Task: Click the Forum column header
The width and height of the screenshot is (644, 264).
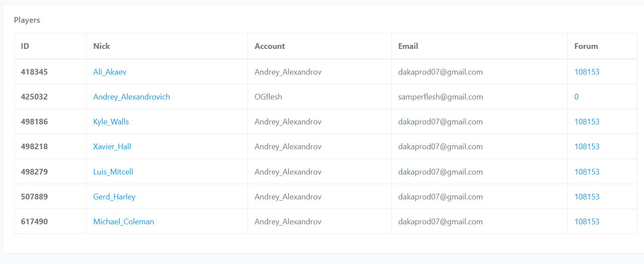Action: (586, 46)
